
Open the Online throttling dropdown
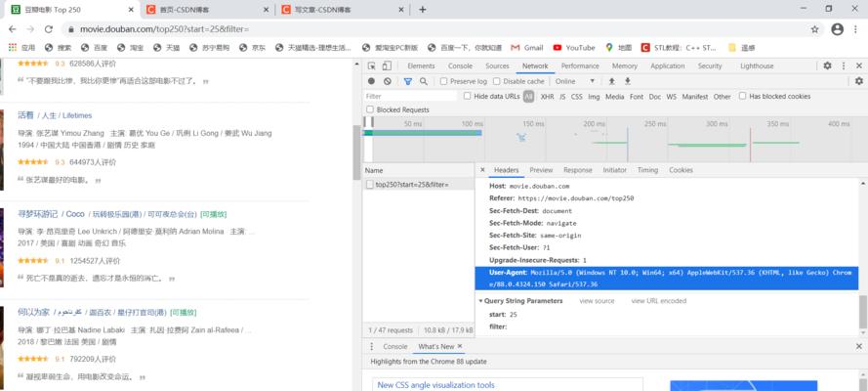[575, 81]
